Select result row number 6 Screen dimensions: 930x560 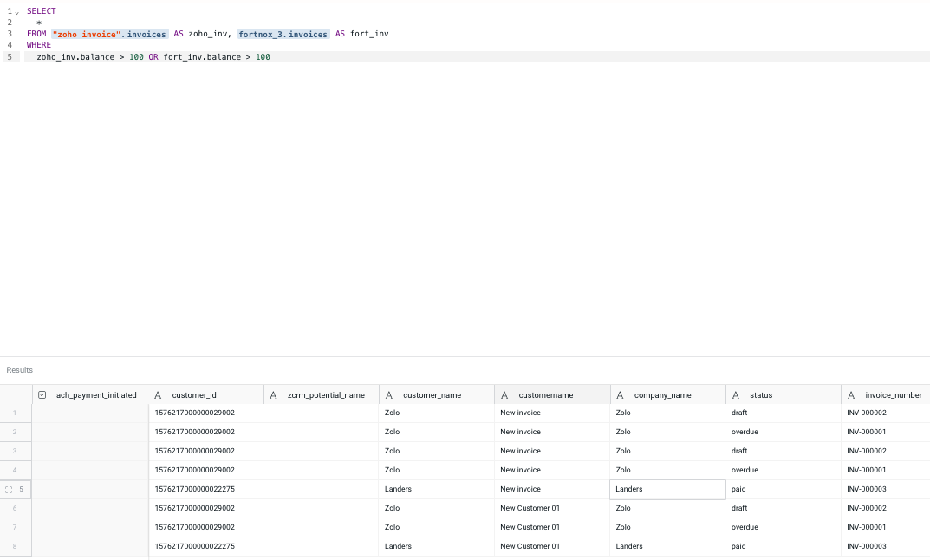pyautogui.click(x=16, y=508)
